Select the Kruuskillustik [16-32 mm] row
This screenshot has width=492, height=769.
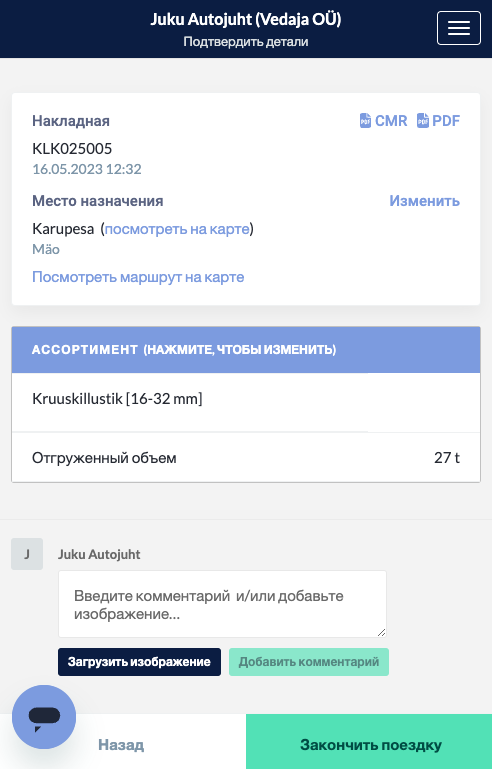[246, 403]
